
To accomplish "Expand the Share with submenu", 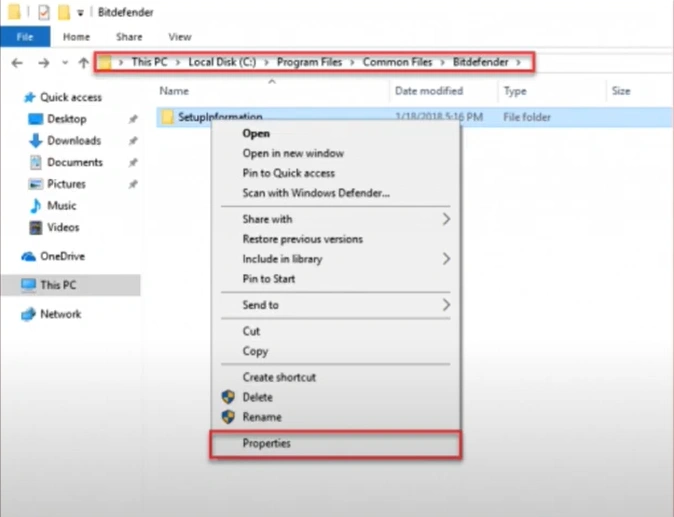I will (x=336, y=219).
